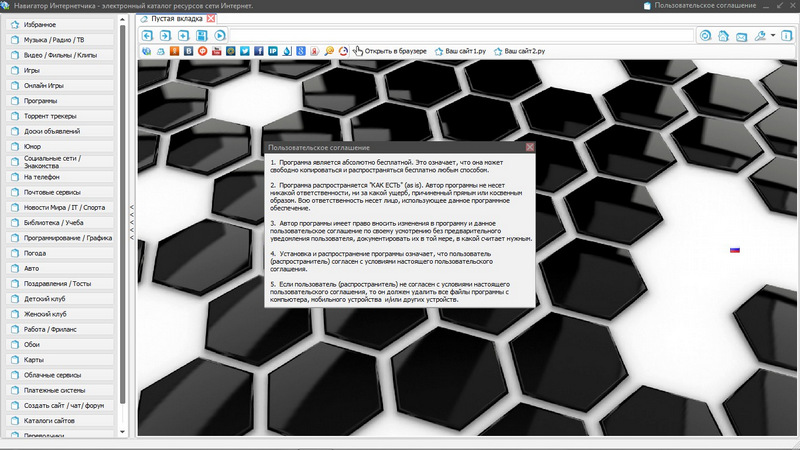Click the blue play/go icon
The image size is (800, 450).
[220, 35]
